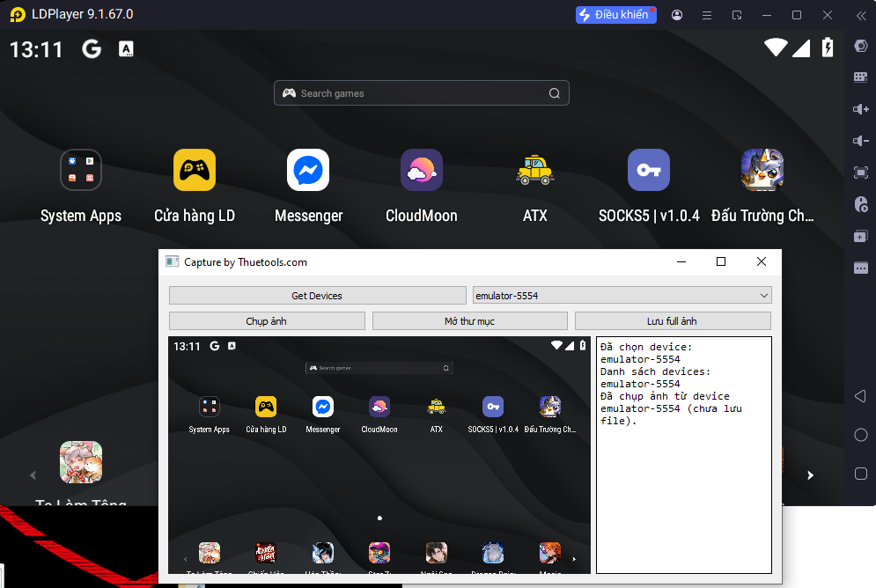This screenshot has width=876, height=588.
Task: Click the volume down sidebar icon
Action: coord(861,141)
